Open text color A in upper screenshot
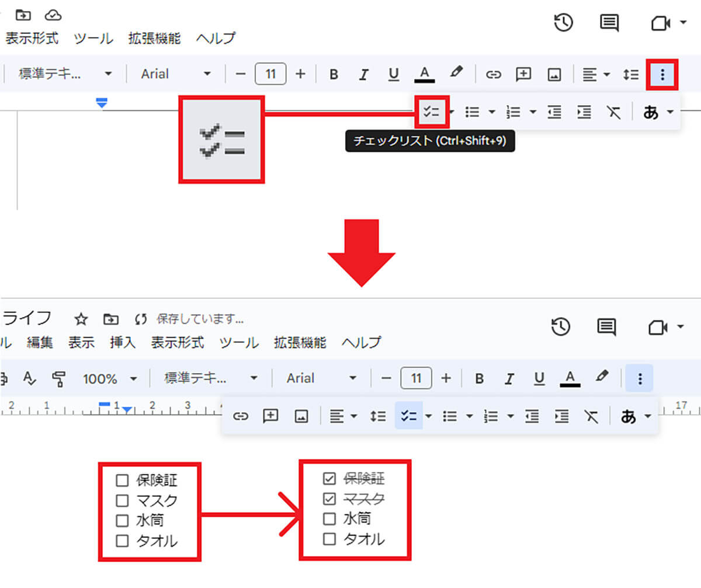701x588 pixels. (425, 74)
